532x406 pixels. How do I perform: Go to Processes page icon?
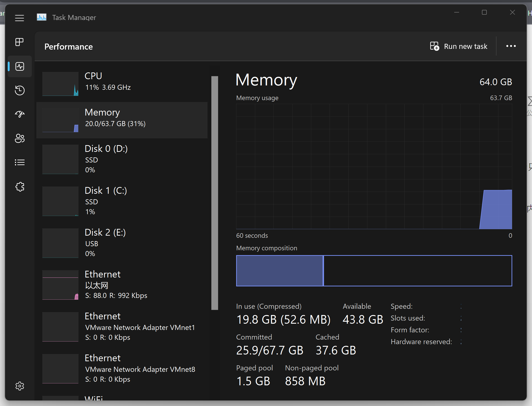coord(19,42)
